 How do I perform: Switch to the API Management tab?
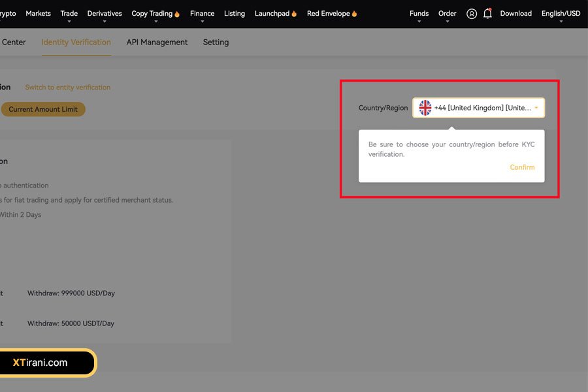tap(157, 42)
